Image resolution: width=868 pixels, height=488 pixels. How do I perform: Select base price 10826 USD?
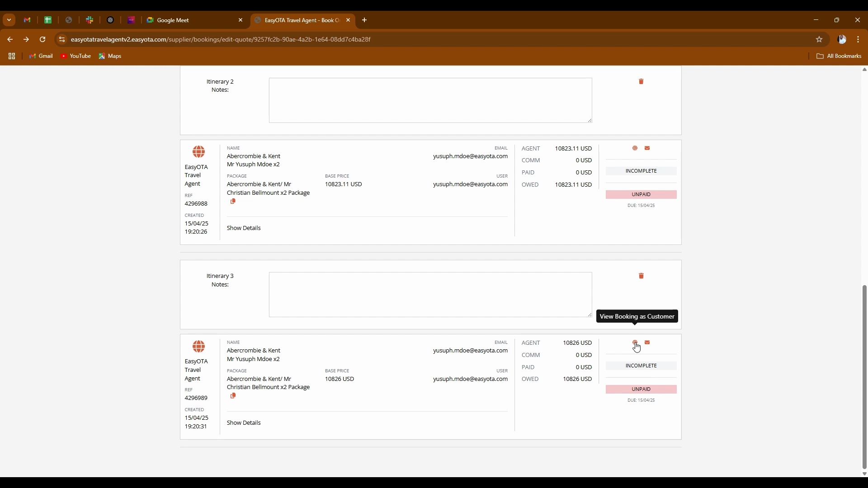340,379
